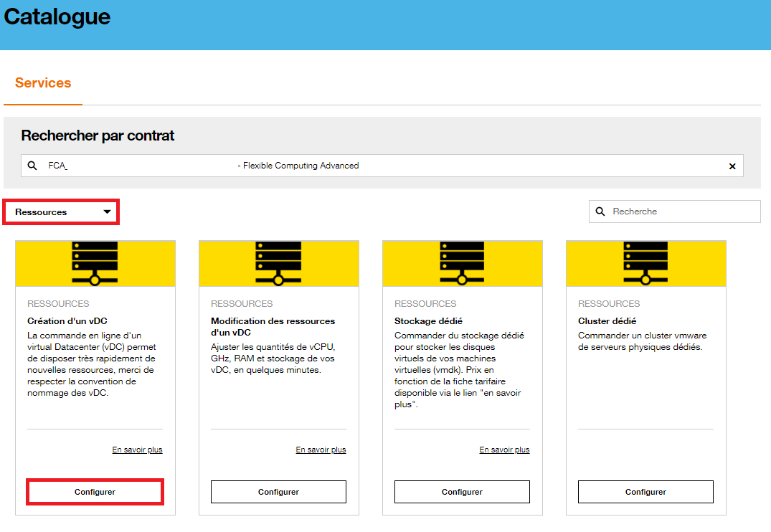Click the contract search magnifier icon
Screen dimensions: 771x532
pos(32,166)
